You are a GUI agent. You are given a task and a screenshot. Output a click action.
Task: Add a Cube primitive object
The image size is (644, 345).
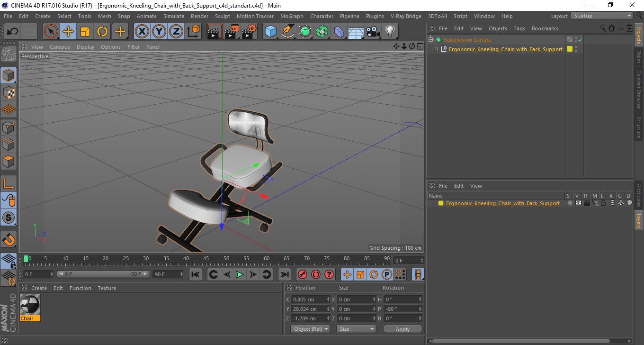270,32
